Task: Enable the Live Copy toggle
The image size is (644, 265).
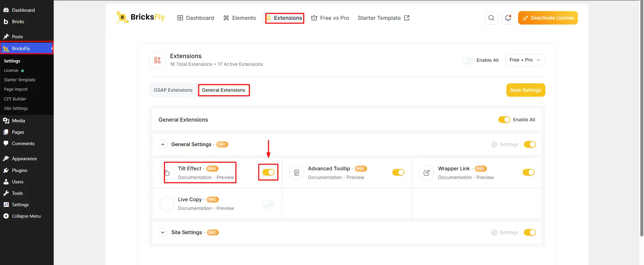Action: [268, 203]
